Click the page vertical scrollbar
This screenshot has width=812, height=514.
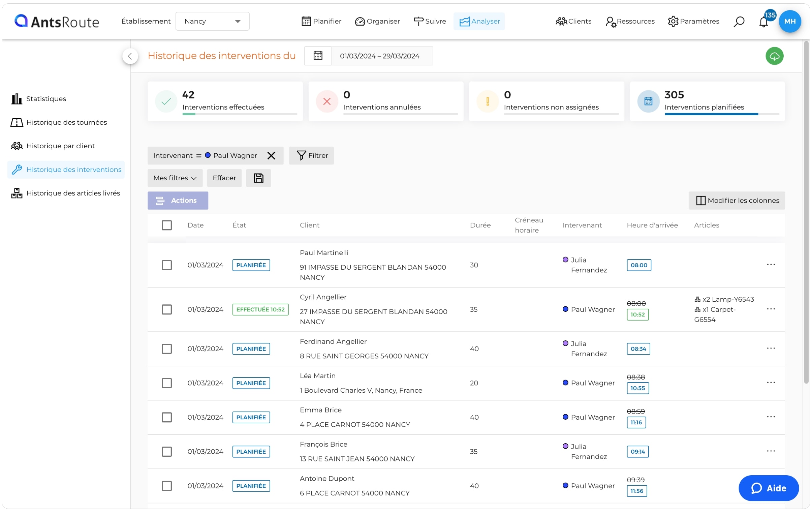point(807,212)
